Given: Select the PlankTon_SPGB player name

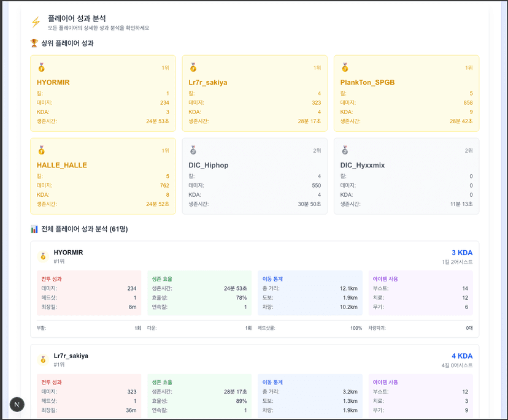Looking at the screenshot, I should pos(368,82).
